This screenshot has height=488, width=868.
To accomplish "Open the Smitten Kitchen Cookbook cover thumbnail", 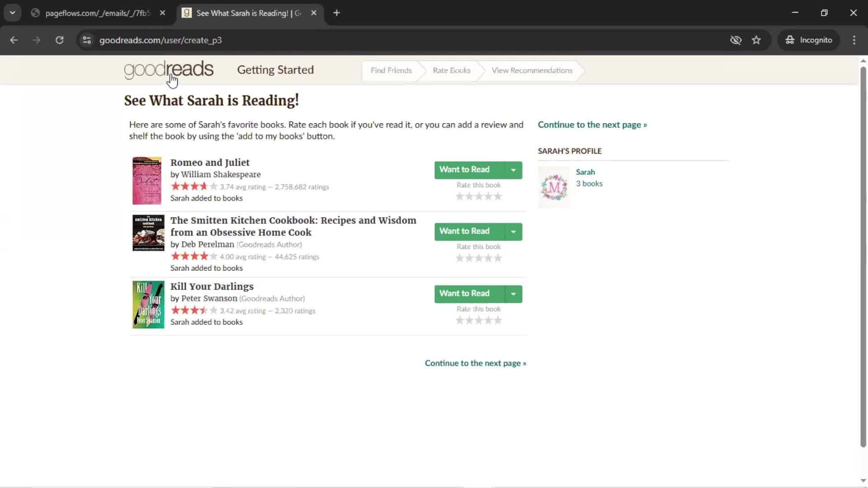I will 148,233.
